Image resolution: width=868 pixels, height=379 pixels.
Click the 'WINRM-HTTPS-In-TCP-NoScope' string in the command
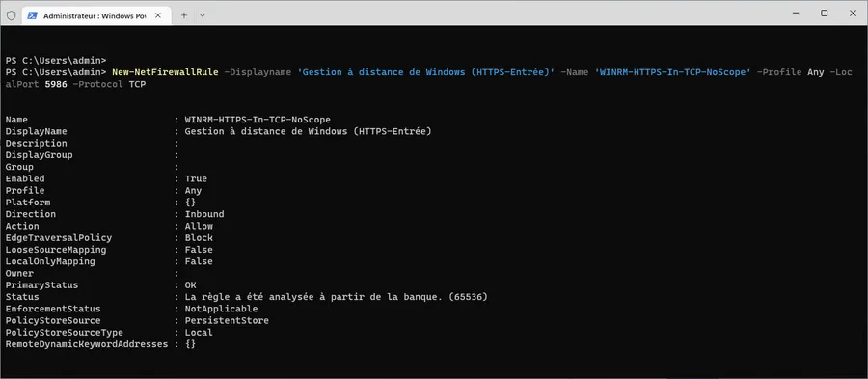point(673,72)
